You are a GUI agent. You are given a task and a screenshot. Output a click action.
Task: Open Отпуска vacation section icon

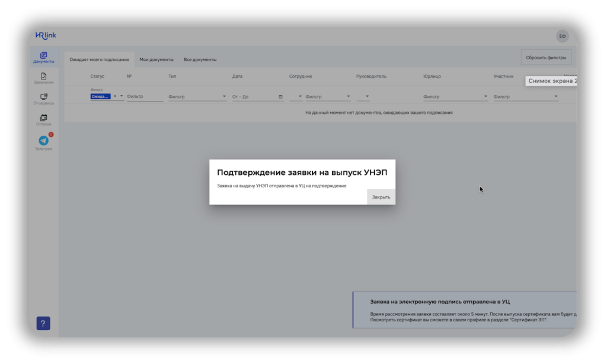point(43,120)
